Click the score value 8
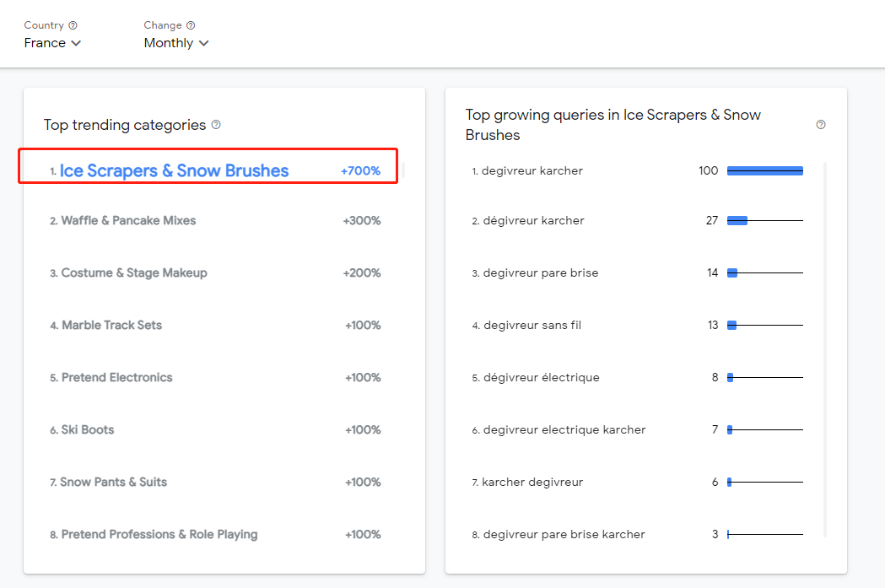Screen dimensions: 885x588 [715, 377]
